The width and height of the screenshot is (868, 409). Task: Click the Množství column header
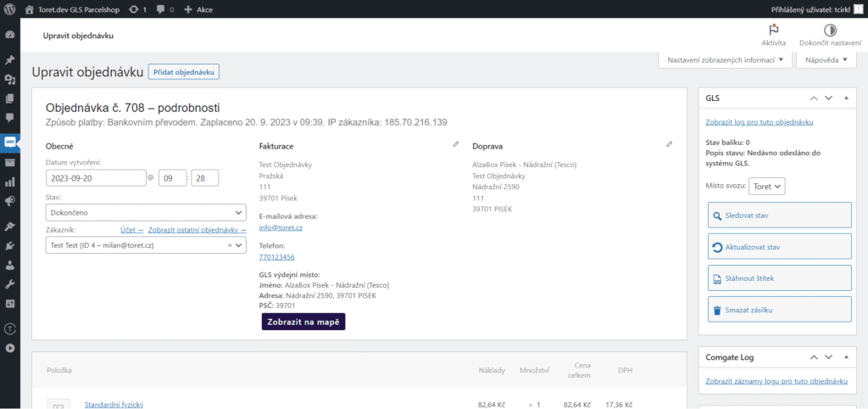[534, 370]
